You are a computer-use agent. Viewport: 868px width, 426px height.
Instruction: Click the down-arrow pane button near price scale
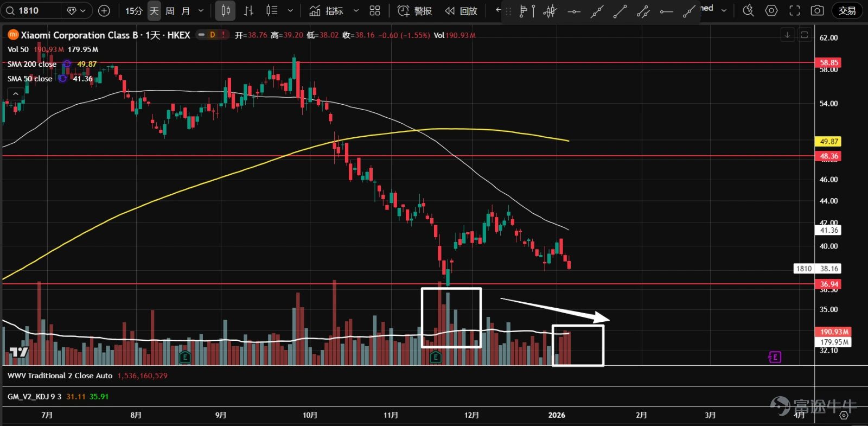[x=787, y=35]
